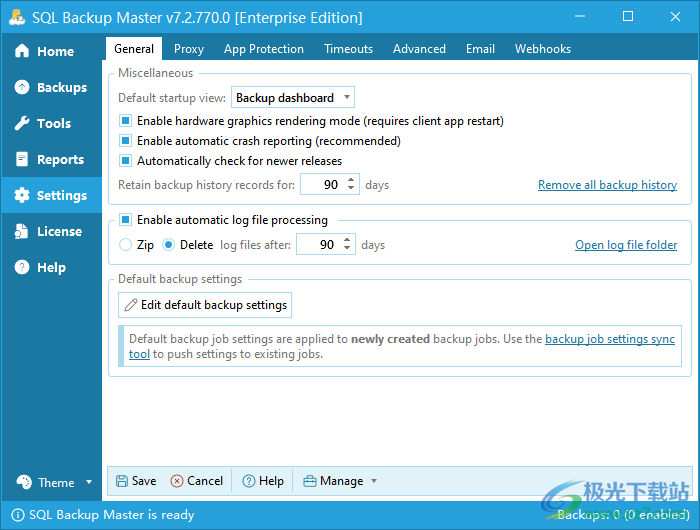This screenshot has height=530, width=700.
Task: Click the Save disk icon button
Action: tap(134, 481)
